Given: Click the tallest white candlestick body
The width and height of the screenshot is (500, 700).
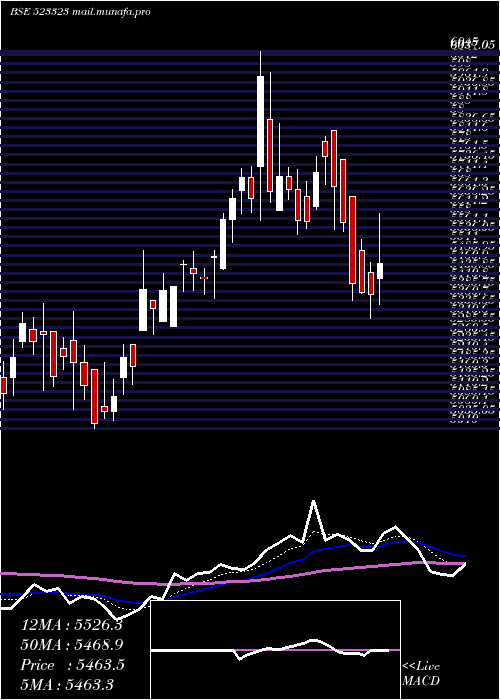Looking at the screenshot, I should (260, 121).
